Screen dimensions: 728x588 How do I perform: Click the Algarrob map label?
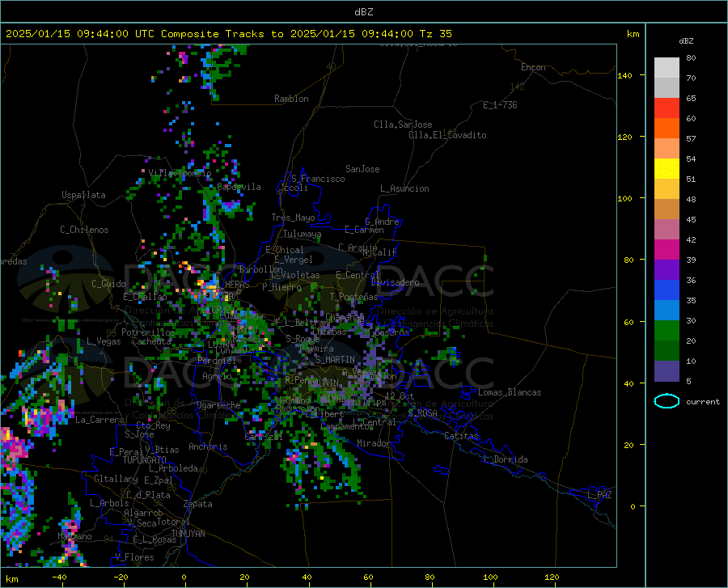143,513
